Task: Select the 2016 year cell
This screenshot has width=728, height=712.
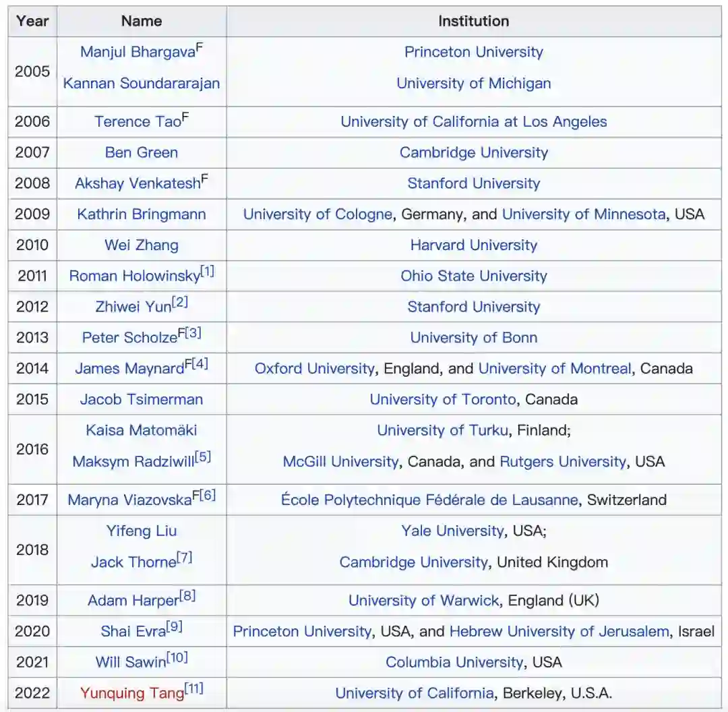Action: (x=32, y=450)
